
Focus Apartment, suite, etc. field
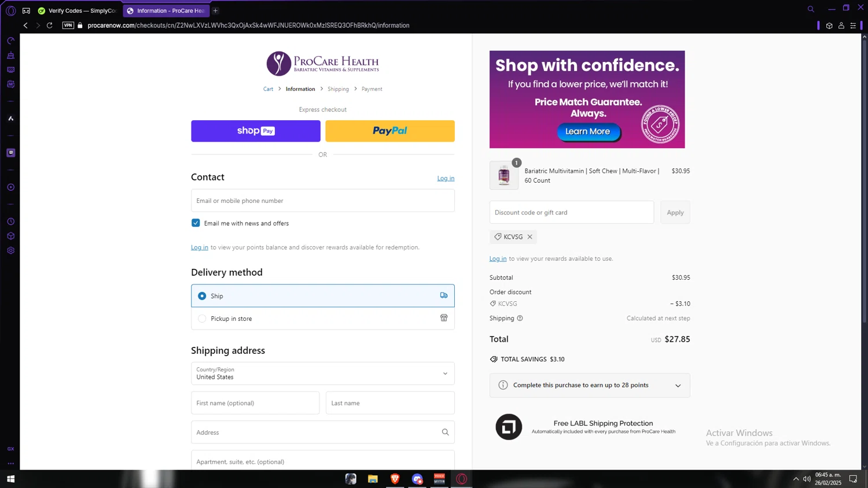(x=323, y=461)
